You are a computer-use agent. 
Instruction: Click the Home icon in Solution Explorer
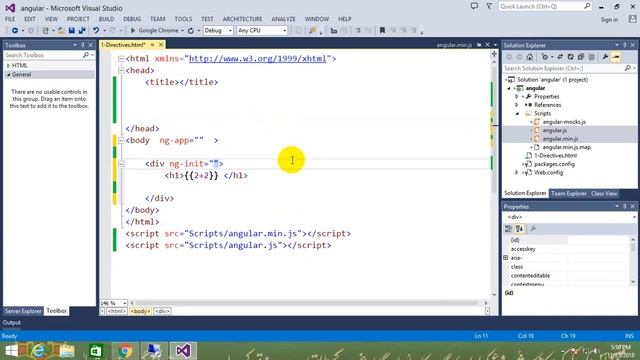[529, 57]
